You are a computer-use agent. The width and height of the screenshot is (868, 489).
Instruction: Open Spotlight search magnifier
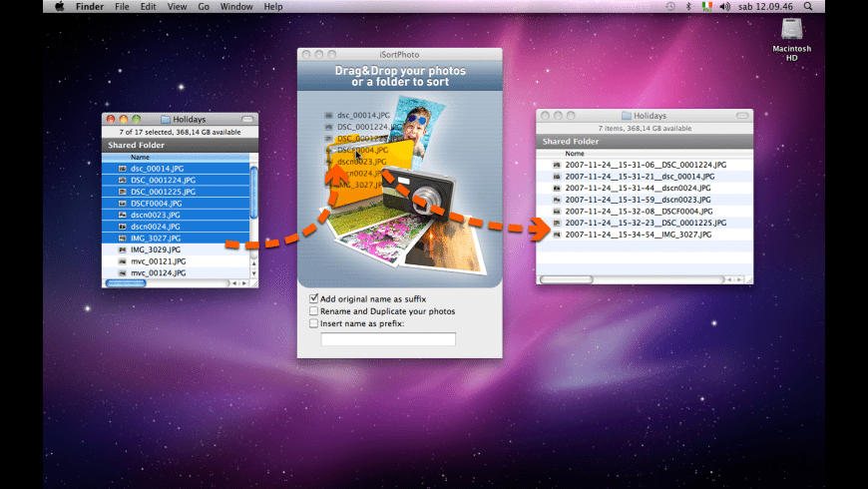[808, 7]
